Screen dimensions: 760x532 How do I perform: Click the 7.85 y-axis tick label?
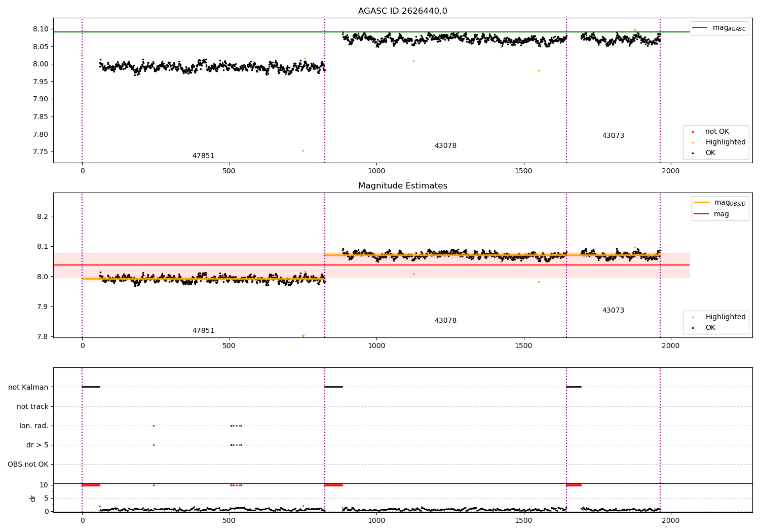[41, 117]
